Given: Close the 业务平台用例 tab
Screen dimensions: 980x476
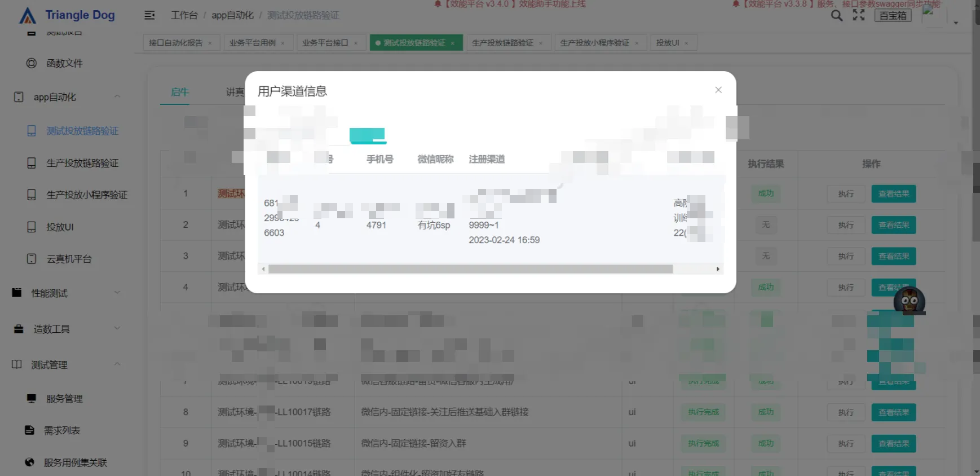Looking at the screenshot, I should coord(282,43).
